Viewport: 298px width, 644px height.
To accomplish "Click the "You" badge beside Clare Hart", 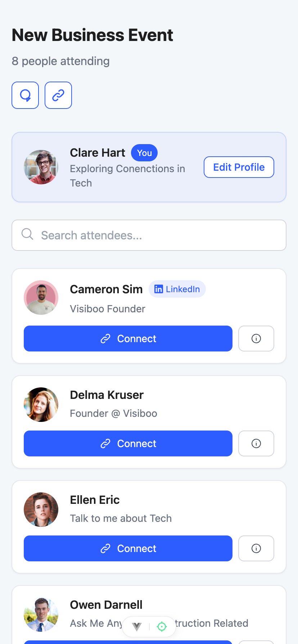I will click(x=144, y=153).
